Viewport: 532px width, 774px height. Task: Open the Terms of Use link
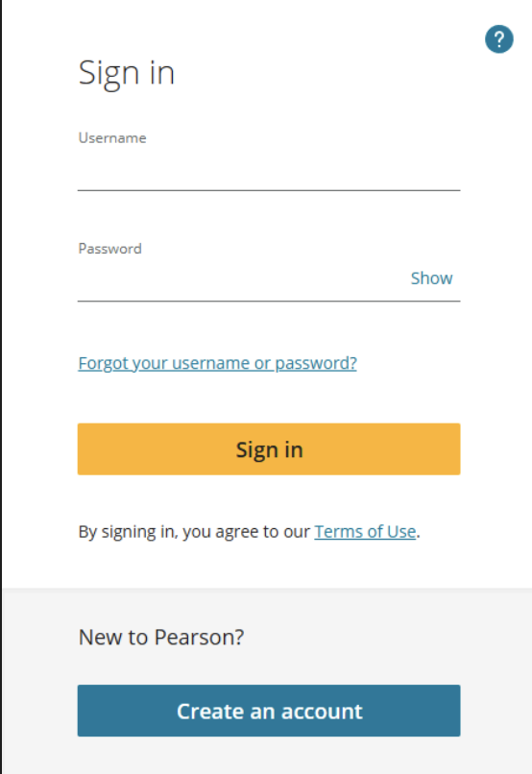pos(365,532)
